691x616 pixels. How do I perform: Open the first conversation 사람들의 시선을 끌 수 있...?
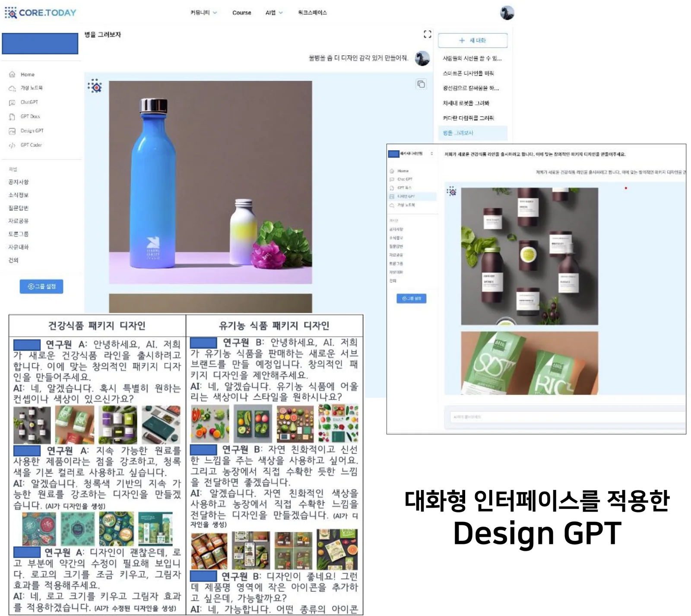[x=472, y=58]
